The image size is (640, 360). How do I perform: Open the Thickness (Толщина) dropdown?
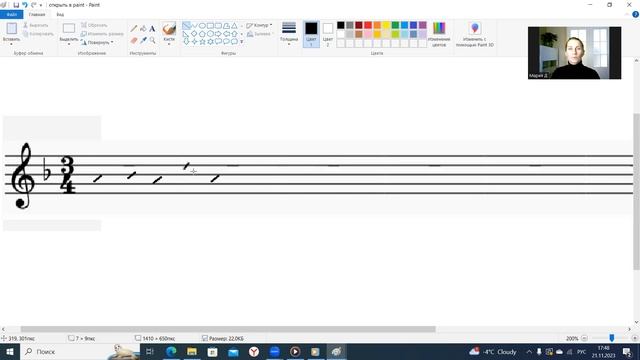point(289,34)
